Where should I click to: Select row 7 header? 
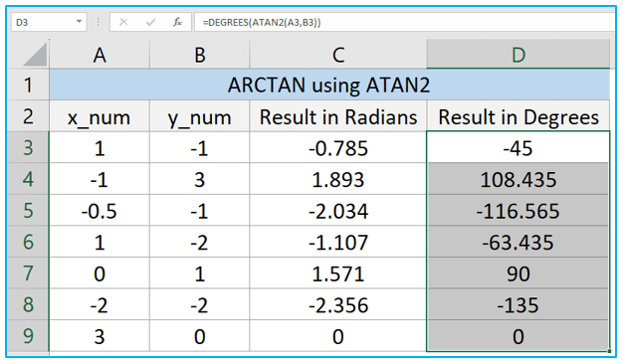pos(28,273)
